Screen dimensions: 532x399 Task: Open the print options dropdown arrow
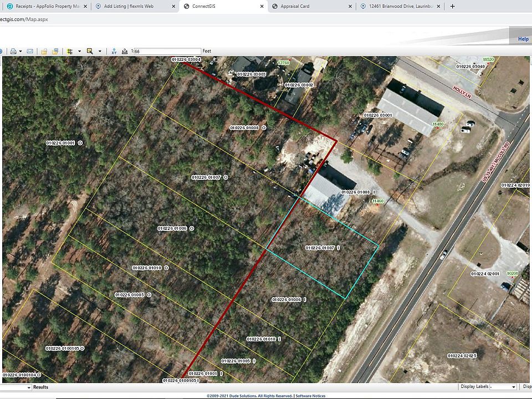[x=21, y=51]
